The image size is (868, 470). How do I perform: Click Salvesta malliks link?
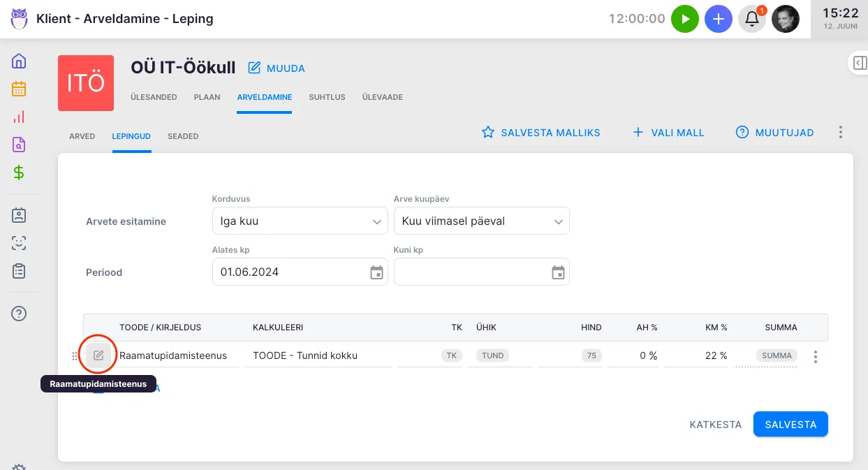click(541, 132)
